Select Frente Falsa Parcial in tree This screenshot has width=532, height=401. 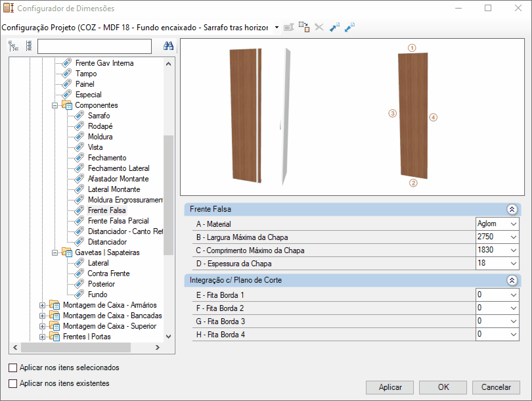coord(118,221)
